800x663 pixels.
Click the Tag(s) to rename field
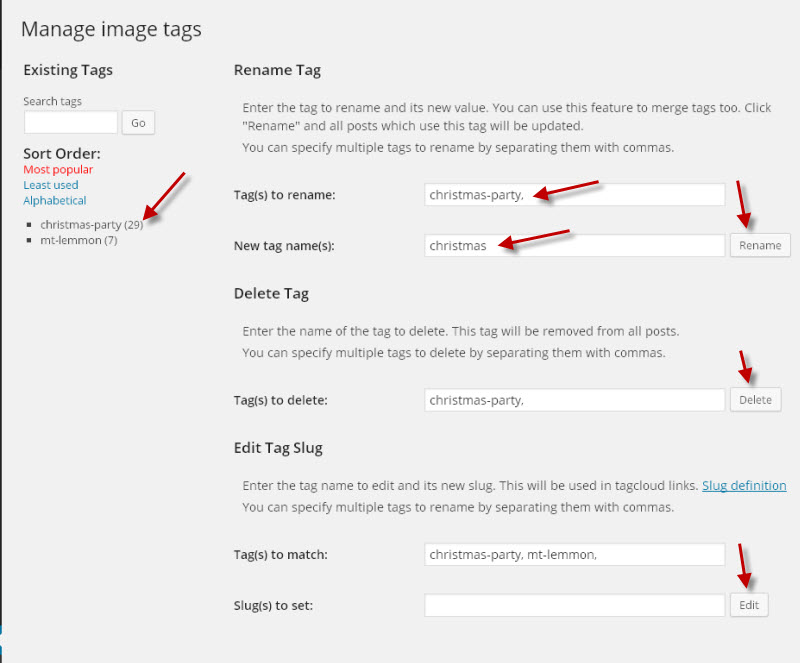(x=574, y=194)
